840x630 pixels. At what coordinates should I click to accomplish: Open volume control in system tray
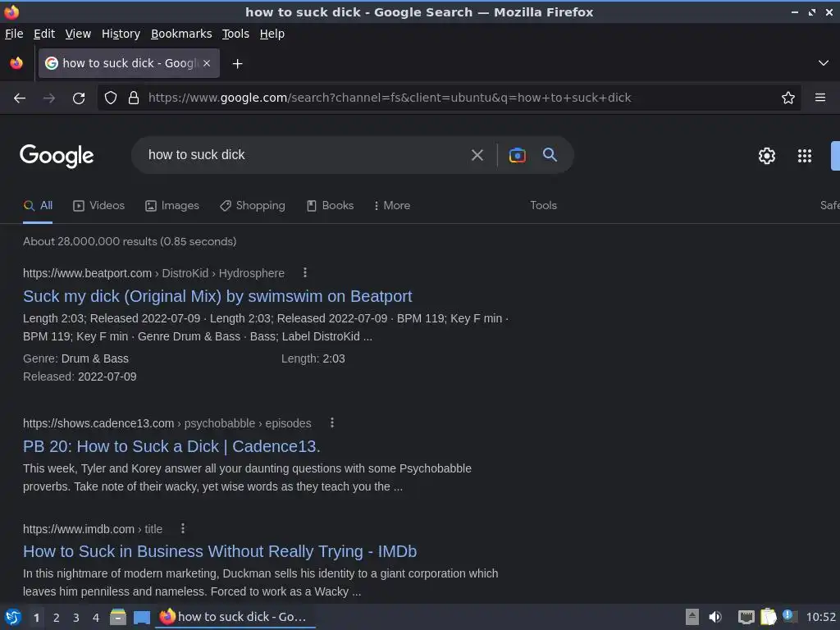(715, 617)
